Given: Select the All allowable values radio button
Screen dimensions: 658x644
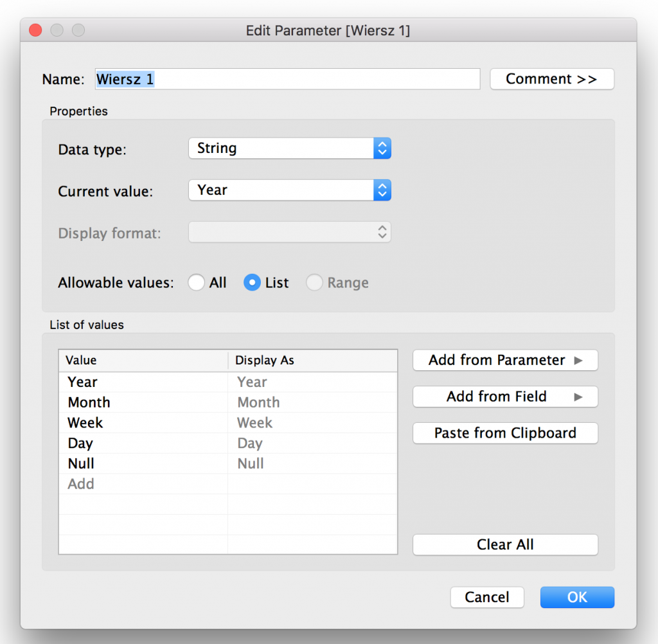Looking at the screenshot, I should coord(197,283).
